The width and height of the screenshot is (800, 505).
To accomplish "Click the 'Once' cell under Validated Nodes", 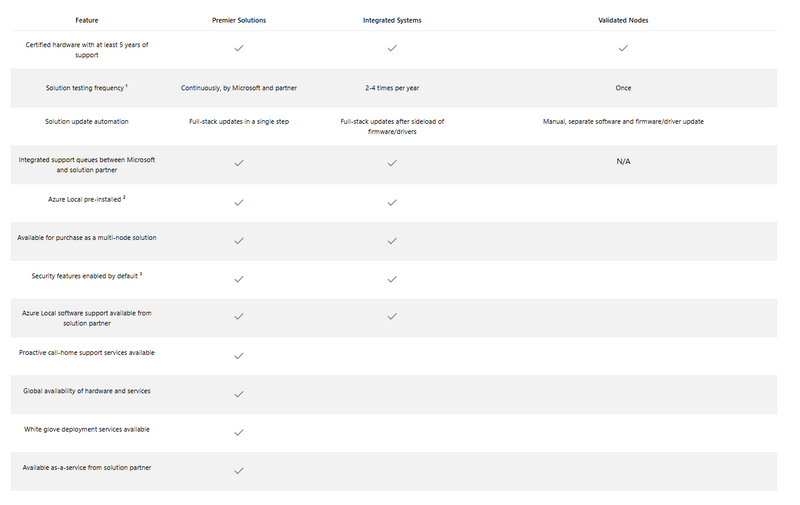I will (623, 88).
